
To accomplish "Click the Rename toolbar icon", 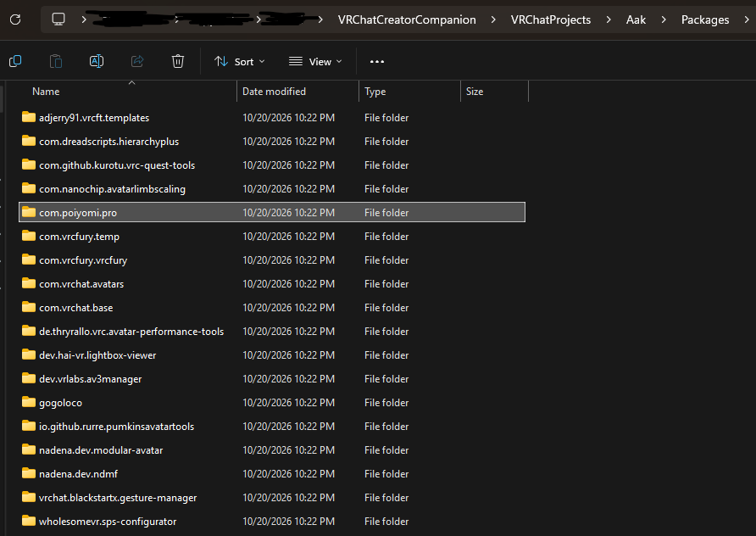I will tap(97, 61).
